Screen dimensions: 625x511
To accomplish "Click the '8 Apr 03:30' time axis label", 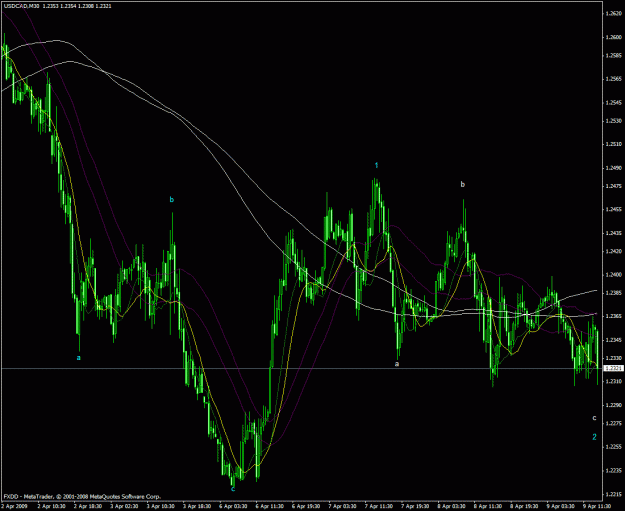I will point(452,506).
